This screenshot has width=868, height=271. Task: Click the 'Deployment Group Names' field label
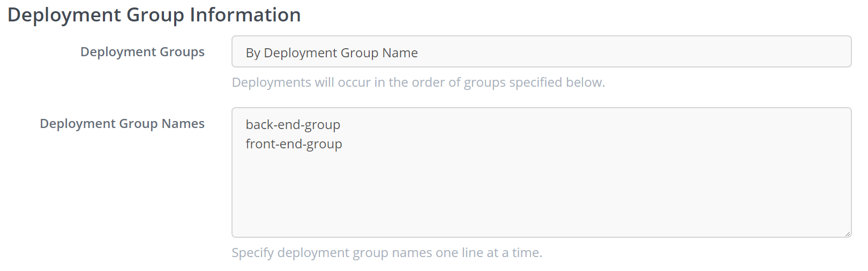[x=122, y=124]
